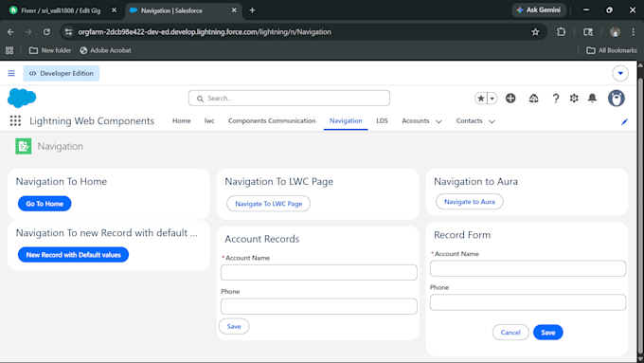Click the Salesforce cloud logo
Screen dimensions: 644x363
point(22,98)
